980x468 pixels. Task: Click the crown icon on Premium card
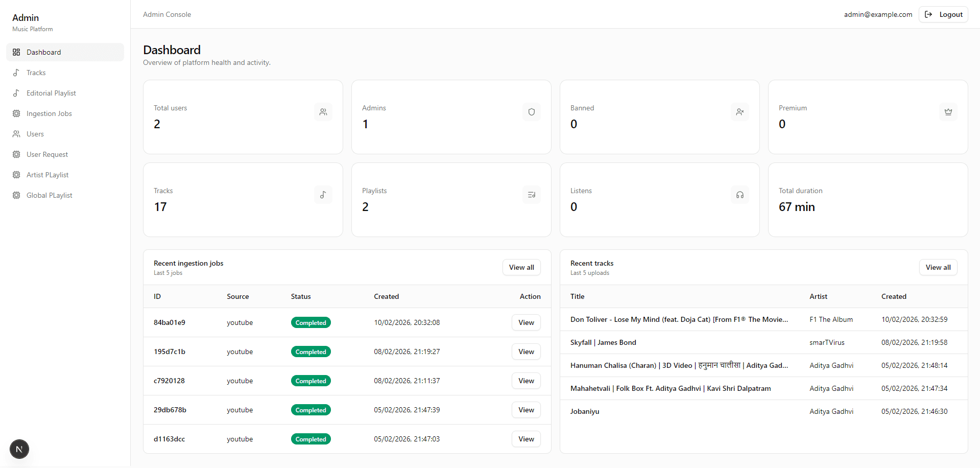[x=948, y=112]
